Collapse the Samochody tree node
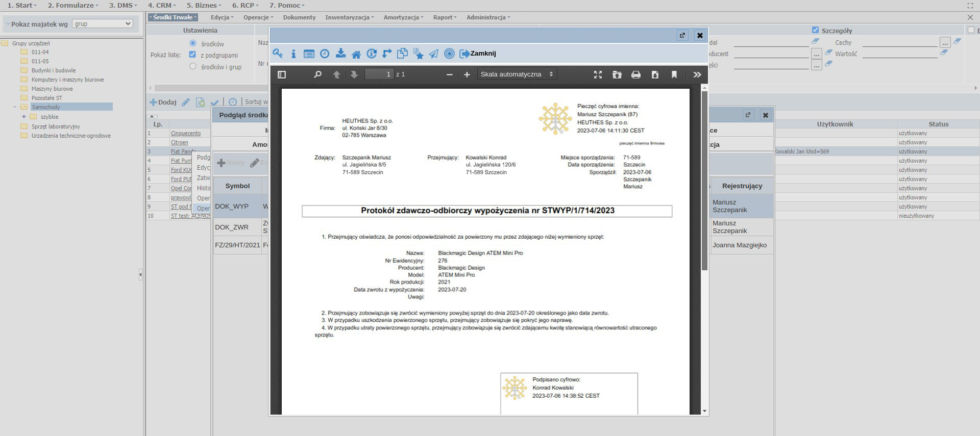The image size is (980, 436). pos(15,107)
